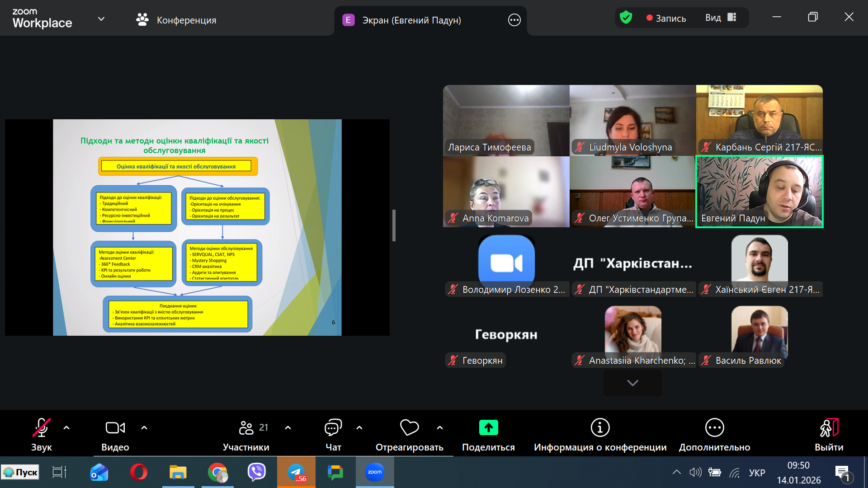Show more participants with down chevron

tap(632, 383)
